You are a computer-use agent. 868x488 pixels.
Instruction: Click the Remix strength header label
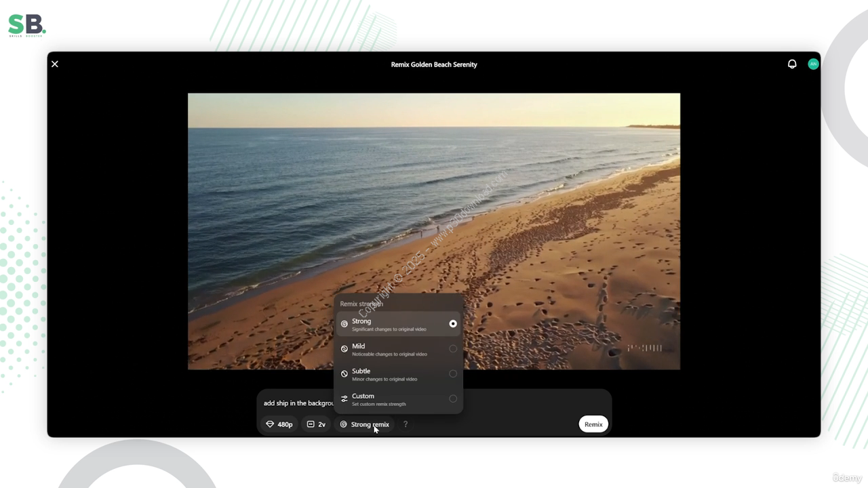361,304
